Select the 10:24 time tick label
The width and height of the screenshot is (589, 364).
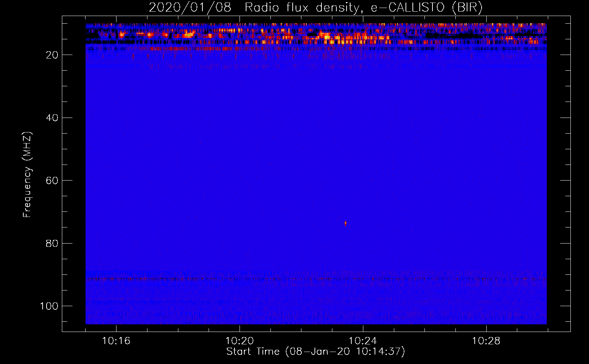coord(363,341)
